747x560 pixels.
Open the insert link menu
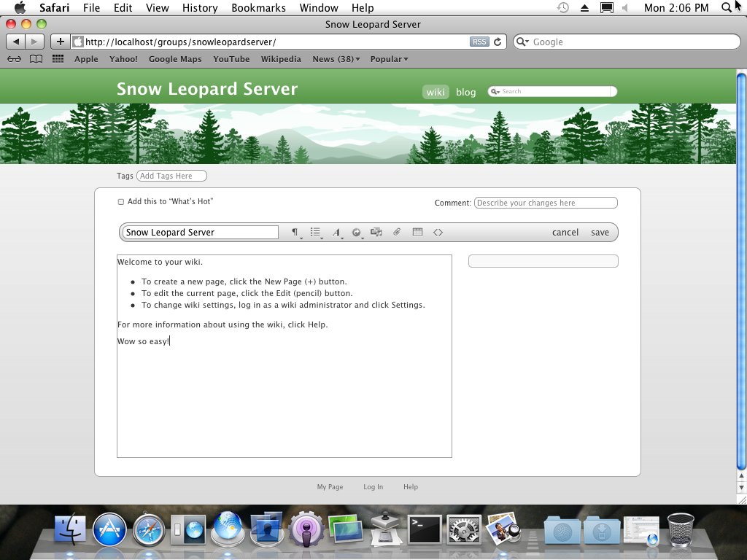[357, 233]
